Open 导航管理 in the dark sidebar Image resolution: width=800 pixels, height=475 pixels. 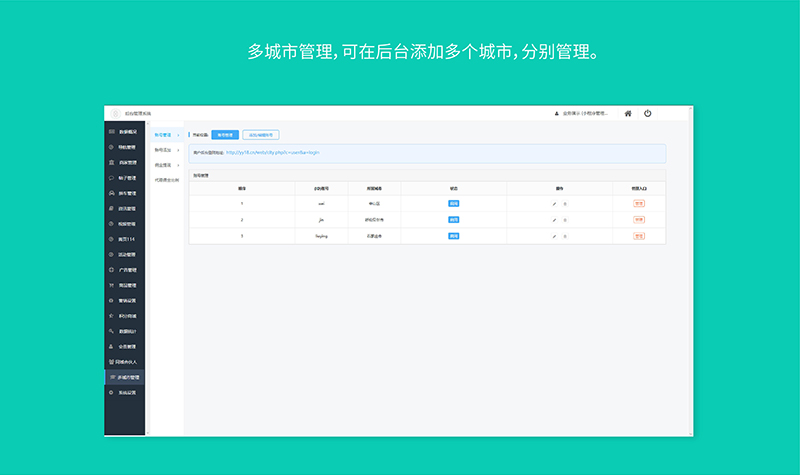pos(124,147)
